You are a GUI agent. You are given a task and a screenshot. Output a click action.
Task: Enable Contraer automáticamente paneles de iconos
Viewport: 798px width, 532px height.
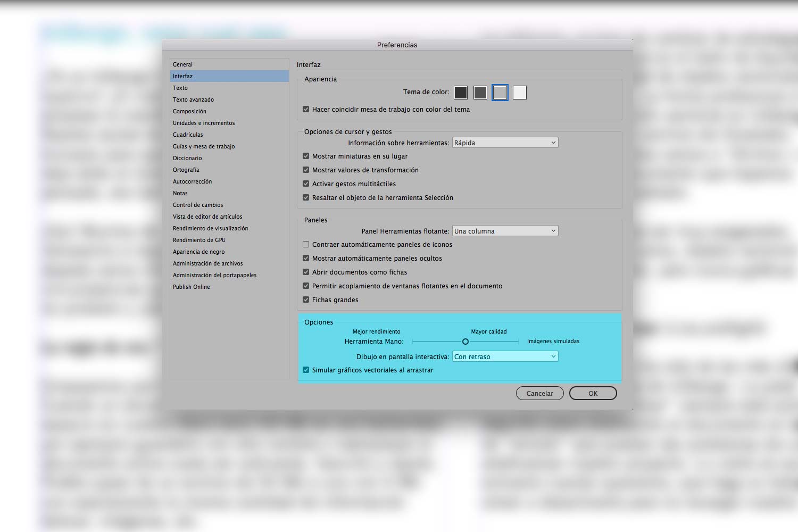(306, 245)
